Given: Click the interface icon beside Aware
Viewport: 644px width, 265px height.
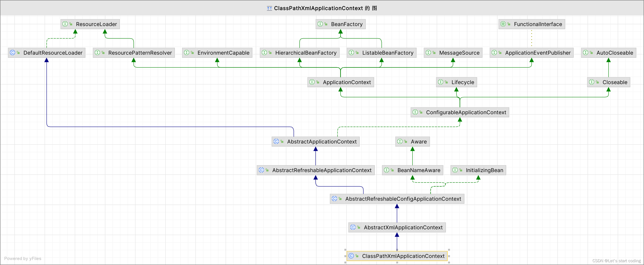Looking at the screenshot, I should 400,142.
